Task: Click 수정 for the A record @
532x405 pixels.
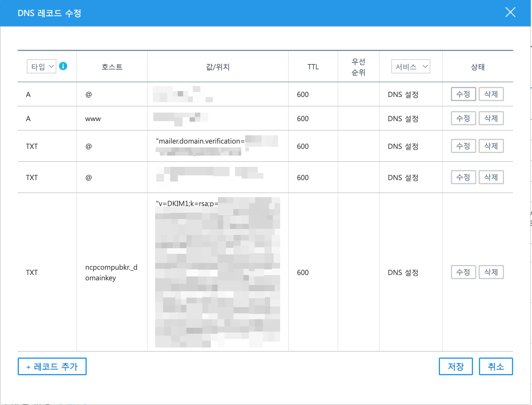Action: click(x=463, y=94)
